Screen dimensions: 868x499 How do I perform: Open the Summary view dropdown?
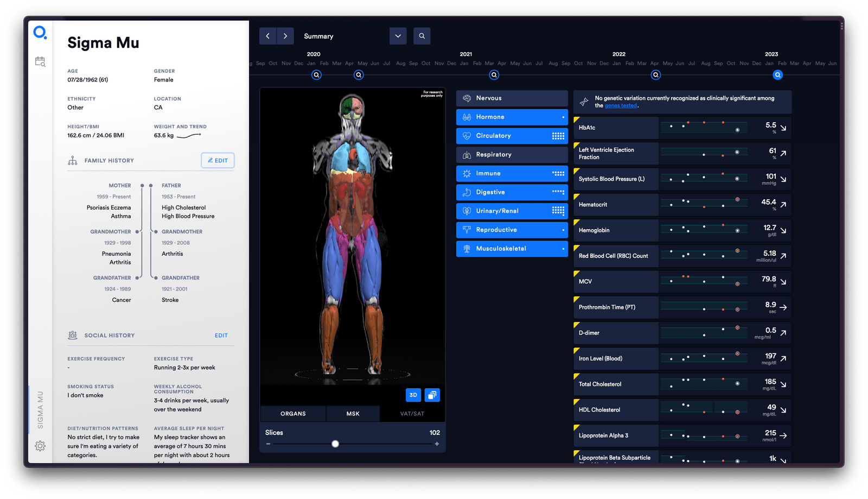point(398,36)
